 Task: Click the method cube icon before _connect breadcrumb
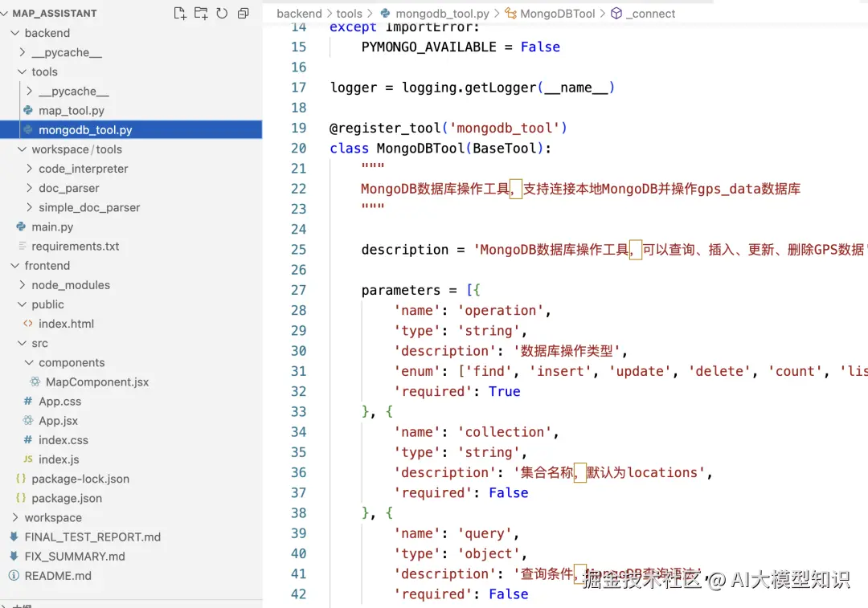[616, 14]
